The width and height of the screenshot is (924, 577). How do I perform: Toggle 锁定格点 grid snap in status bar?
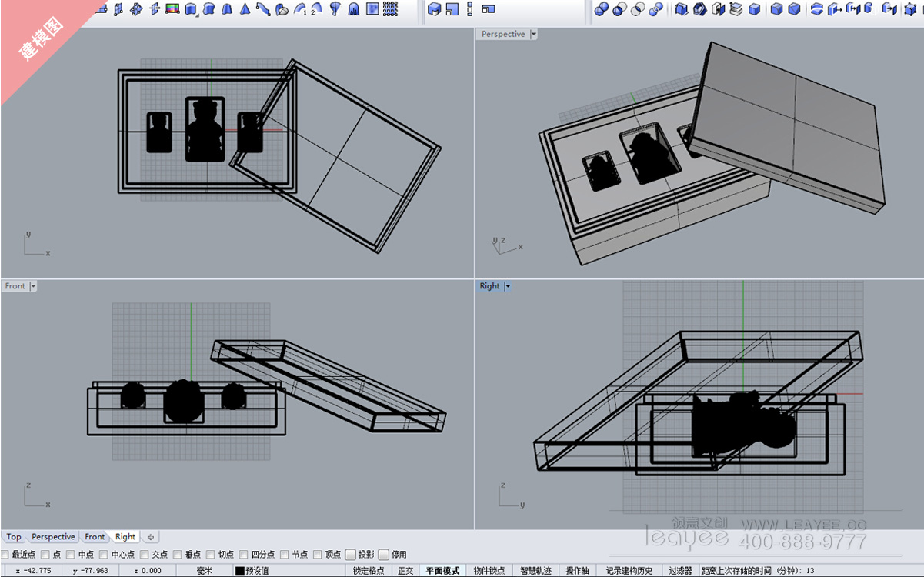(x=369, y=571)
